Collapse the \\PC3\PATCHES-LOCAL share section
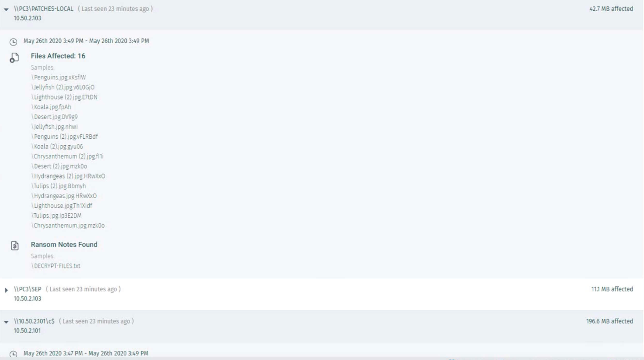This screenshot has height=360, width=644. click(x=6, y=9)
